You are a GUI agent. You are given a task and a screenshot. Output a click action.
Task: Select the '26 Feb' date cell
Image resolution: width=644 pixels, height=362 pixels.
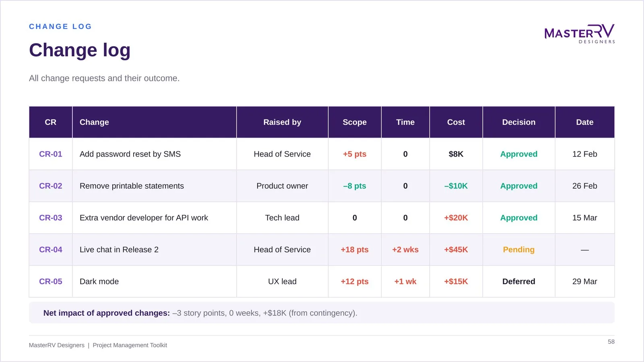click(585, 186)
